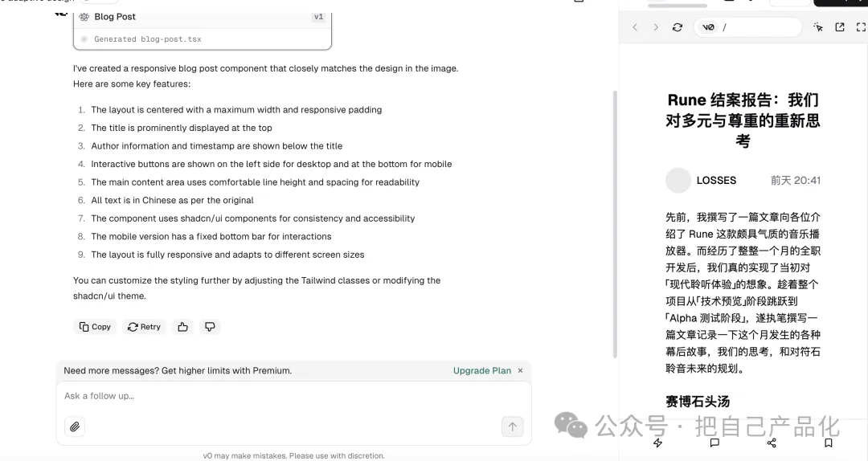Open preview in new tab icon
Screen dimensions: 868x461
coord(840,27)
